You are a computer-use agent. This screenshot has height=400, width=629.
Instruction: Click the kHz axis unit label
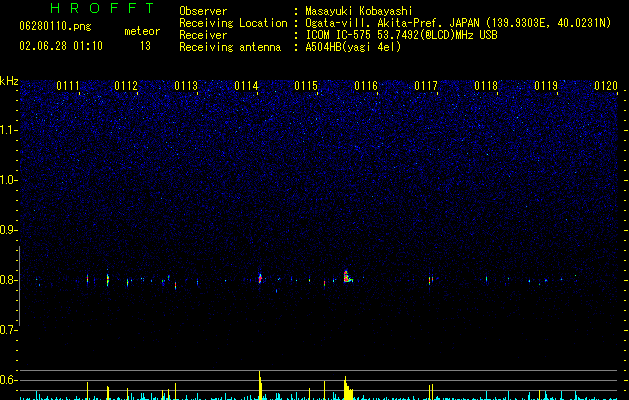(9, 81)
